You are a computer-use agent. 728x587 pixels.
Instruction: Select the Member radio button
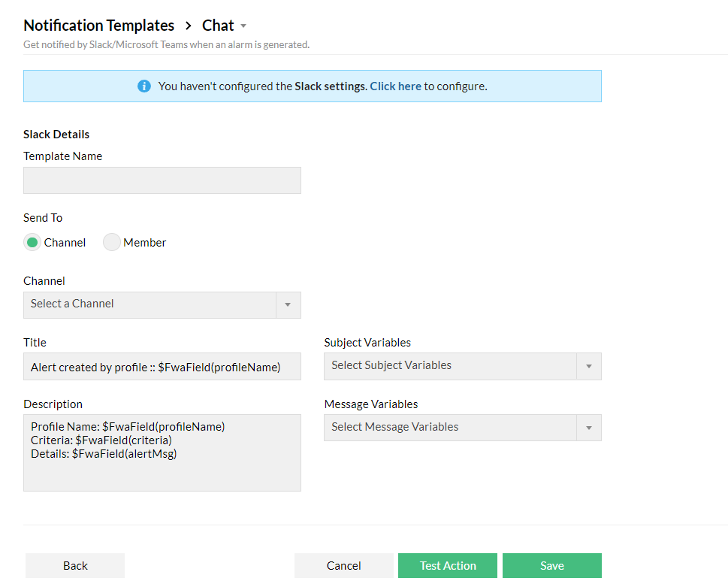pyautogui.click(x=112, y=242)
